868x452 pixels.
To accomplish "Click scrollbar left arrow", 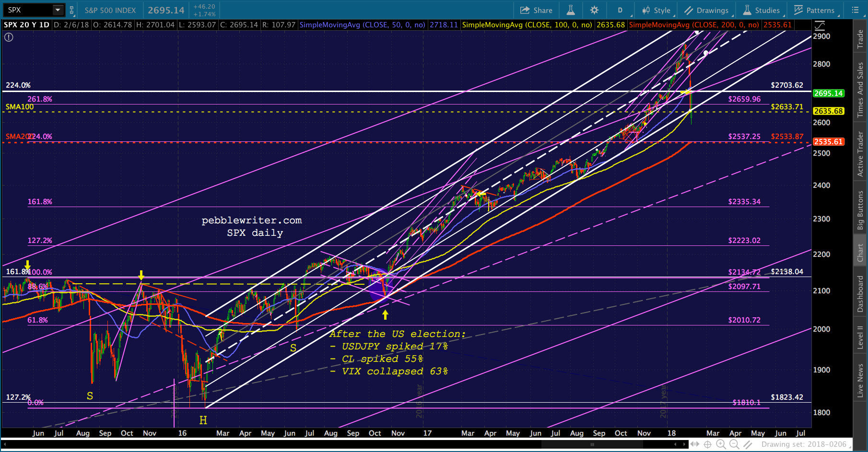I will coord(676,444).
